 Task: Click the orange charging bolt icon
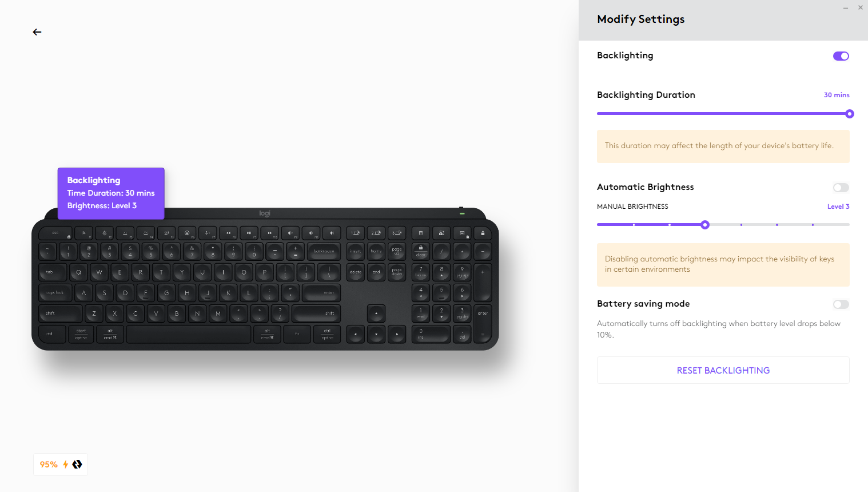(65, 465)
